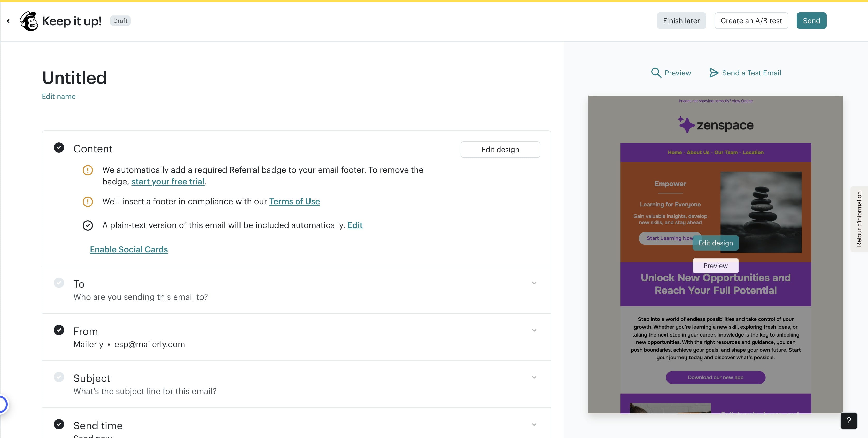Click the Preview overlay button on email thumbnail
Viewport: 868px width, 438px height.
[x=715, y=266]
